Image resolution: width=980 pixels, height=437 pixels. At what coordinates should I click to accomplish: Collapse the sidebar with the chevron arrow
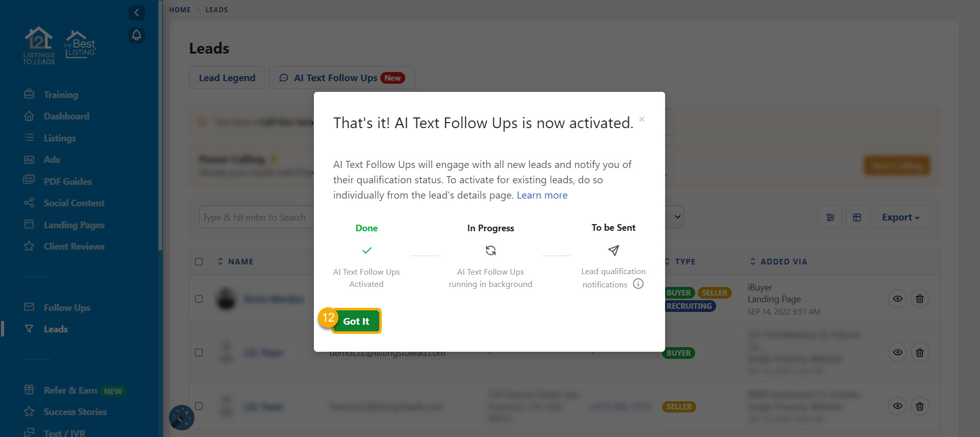pos(136,13)
